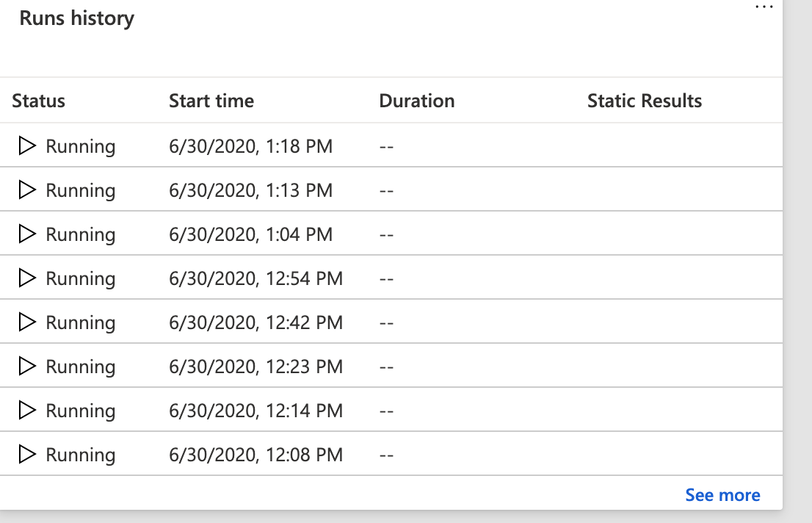Click the Running icon for the 1:13 PM run

tap(27, 190)
